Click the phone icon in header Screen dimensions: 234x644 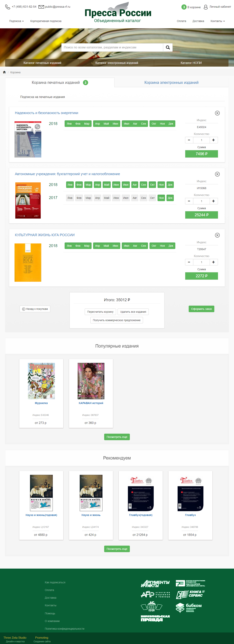8,7
